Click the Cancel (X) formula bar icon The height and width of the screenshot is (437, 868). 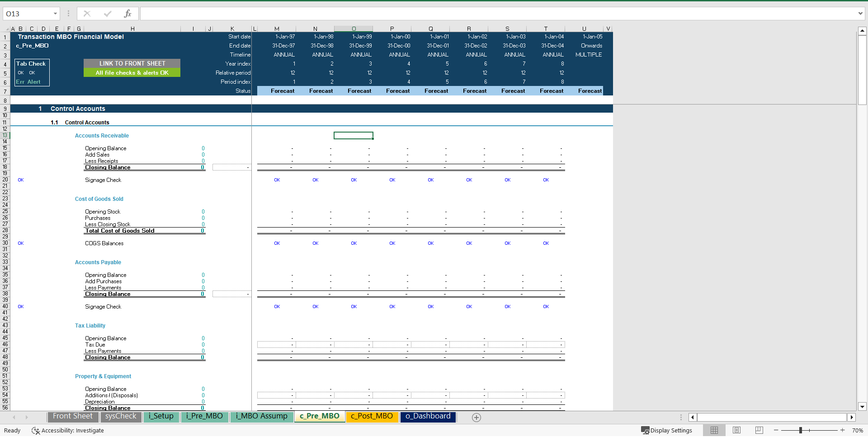coord(87,14)
